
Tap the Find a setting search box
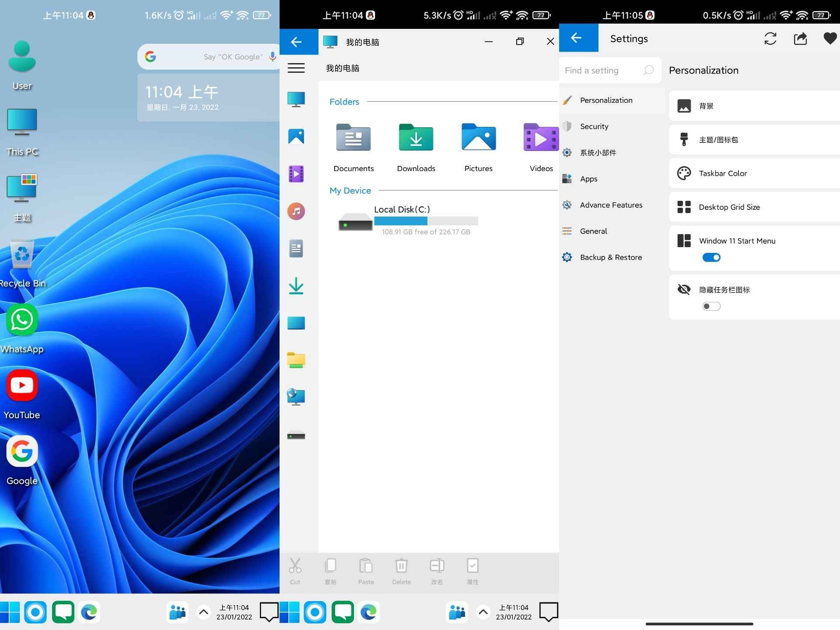click(604, 70)
